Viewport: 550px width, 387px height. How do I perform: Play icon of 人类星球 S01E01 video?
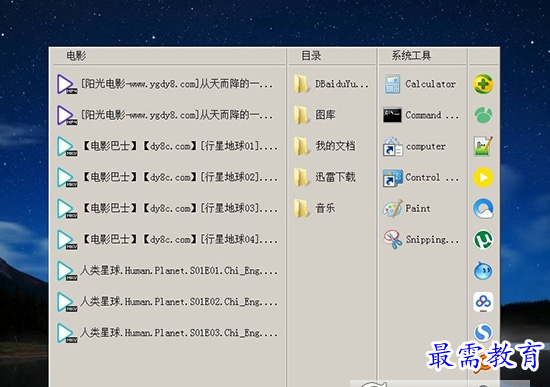pos(66,271)
